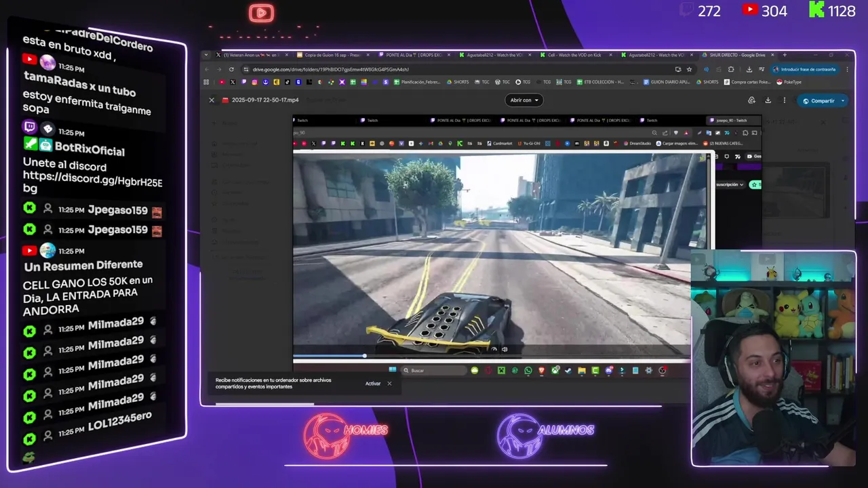Open Xbox icon in the recorded taskbar
The image size is (868, 488).
(x=555, y=370)
